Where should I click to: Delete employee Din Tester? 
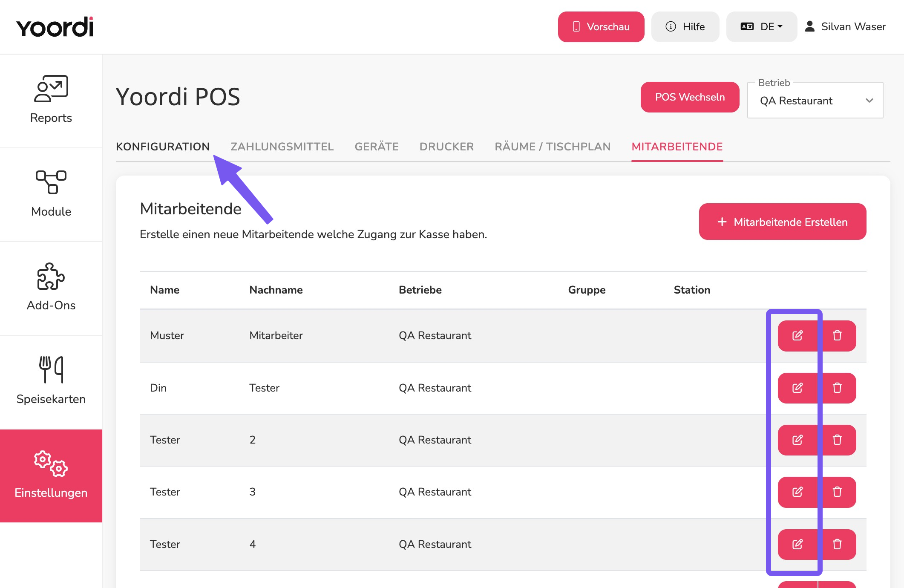coord(837,388)
